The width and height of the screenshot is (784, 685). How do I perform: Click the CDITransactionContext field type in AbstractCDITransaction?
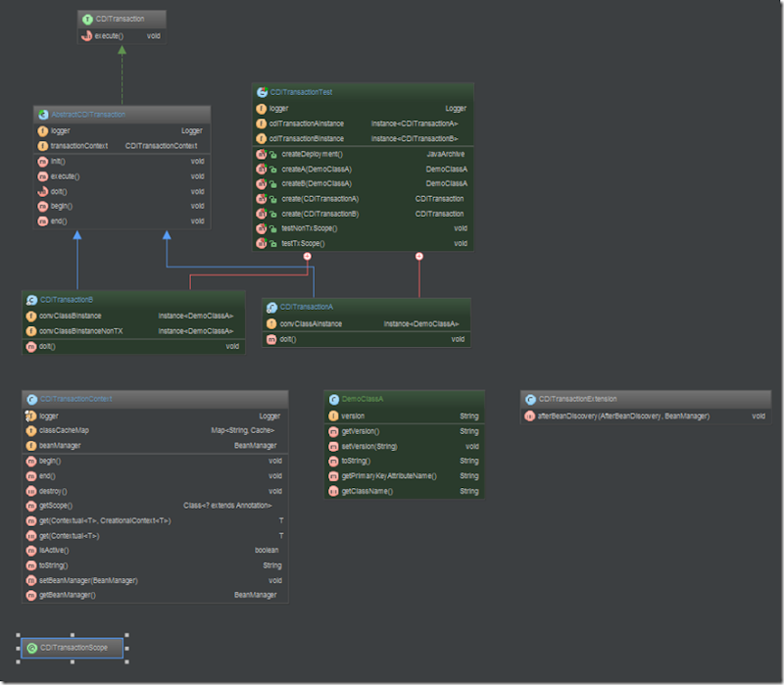[161, 146]
